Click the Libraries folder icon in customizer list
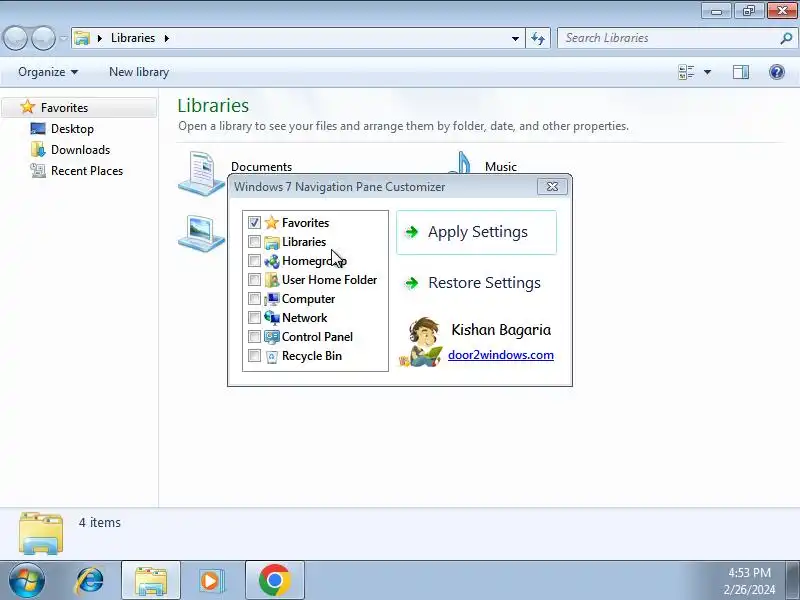Screen dimensions: 800x600 tap(271, 242)
